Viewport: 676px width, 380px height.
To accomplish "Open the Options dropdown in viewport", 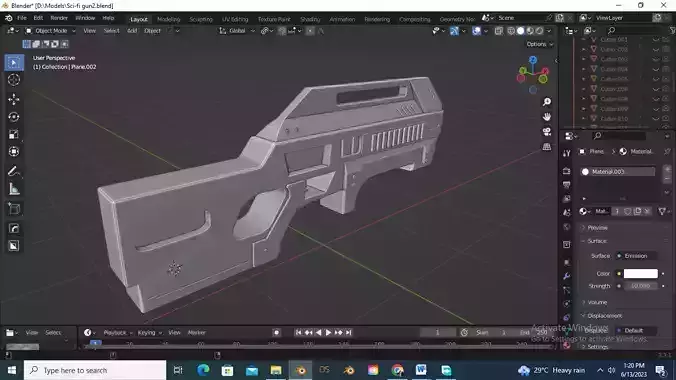I will point(539,44).
